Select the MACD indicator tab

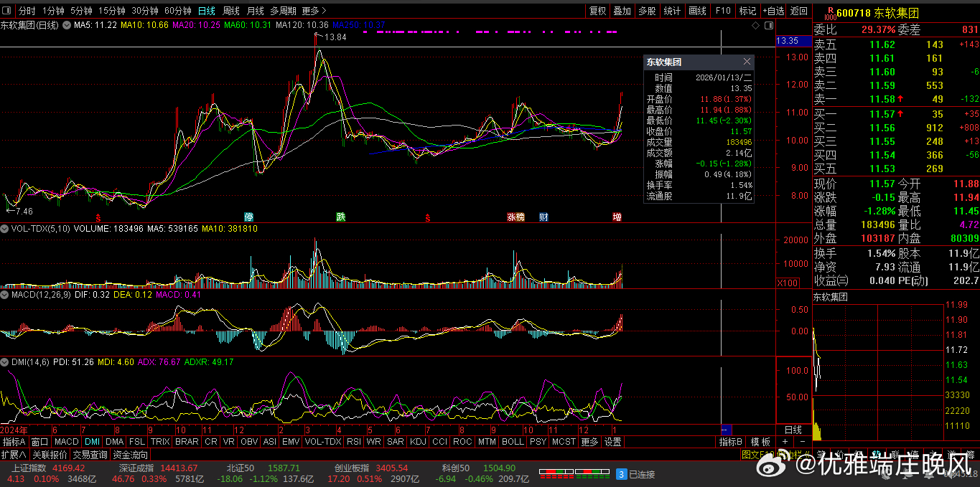(x=66, y=442)
